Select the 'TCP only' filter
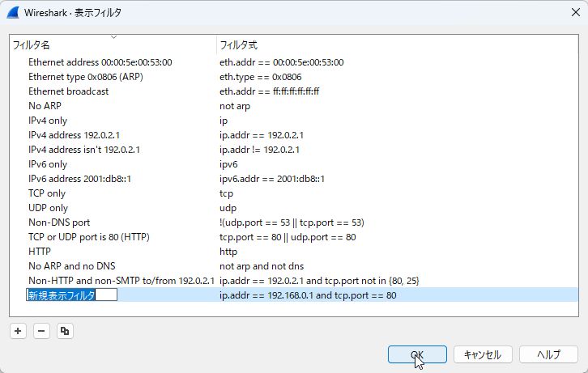This screenshot has width=588, height=373. (47, 193)
